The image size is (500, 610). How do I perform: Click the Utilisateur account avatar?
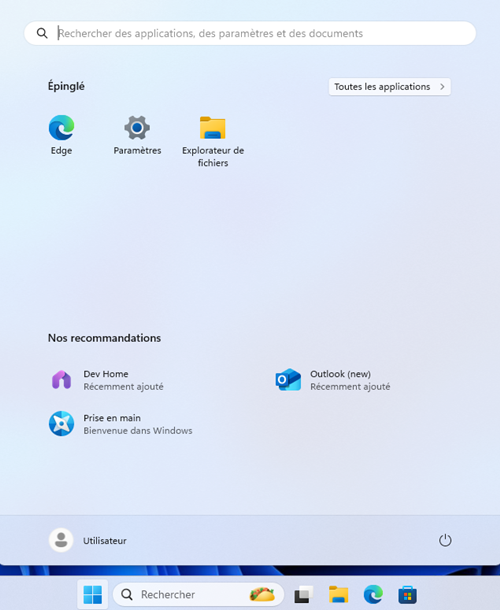[x=61, y=540]
